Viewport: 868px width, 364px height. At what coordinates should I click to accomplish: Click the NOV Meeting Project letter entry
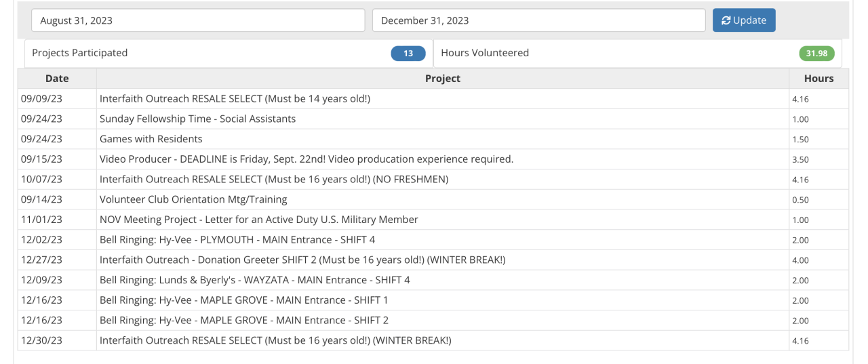pyautogui.click(x=258, y=220)
